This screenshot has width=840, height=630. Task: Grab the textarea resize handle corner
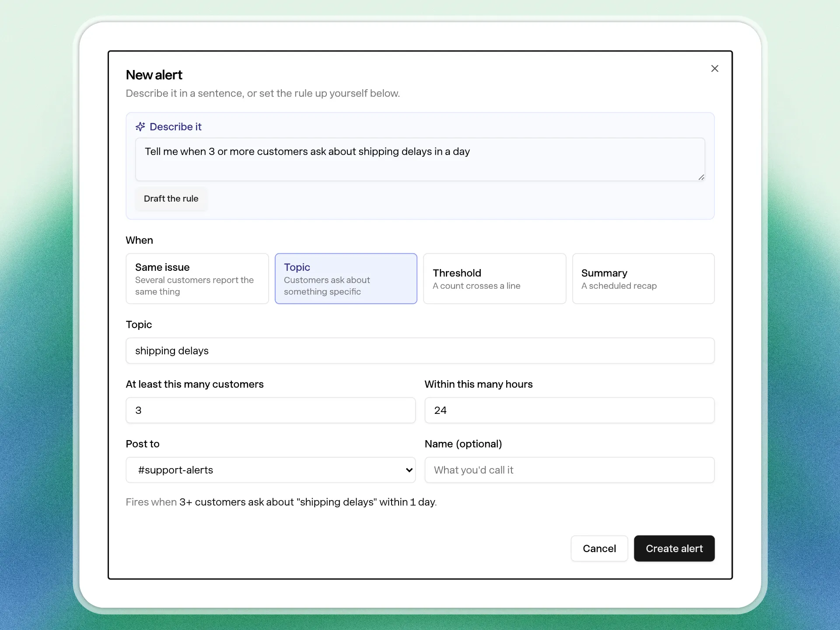tap(701, 177)
